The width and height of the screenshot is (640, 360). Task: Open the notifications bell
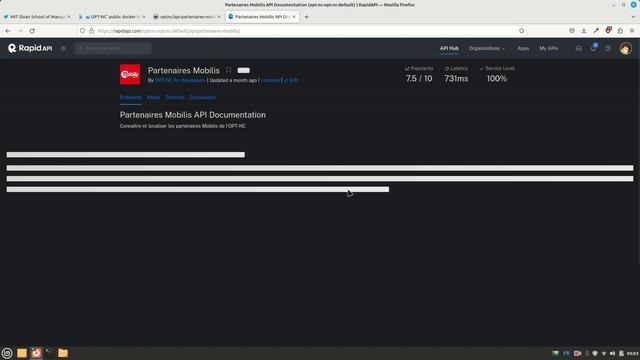593,48
